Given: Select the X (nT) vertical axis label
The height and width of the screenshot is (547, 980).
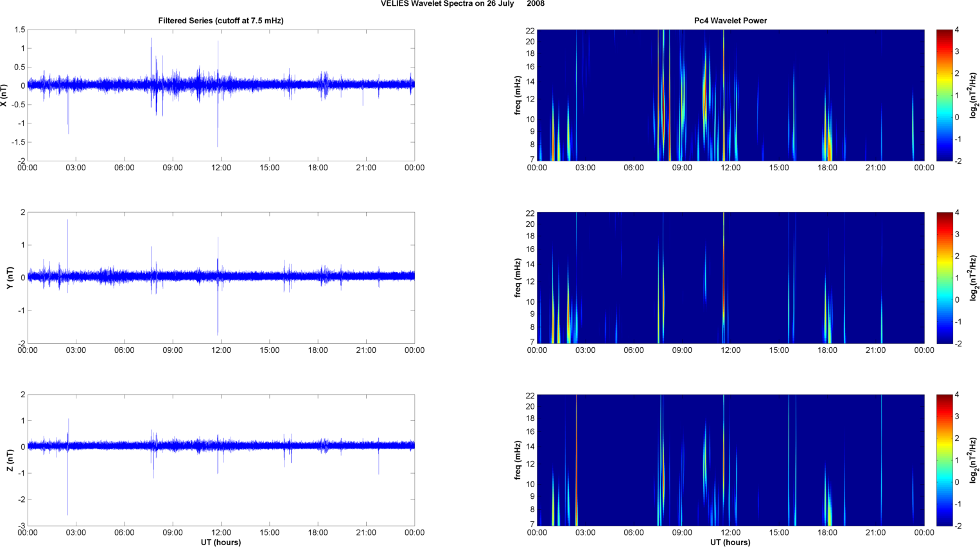Looking at the screenshot, I should [x=4, y=94].
